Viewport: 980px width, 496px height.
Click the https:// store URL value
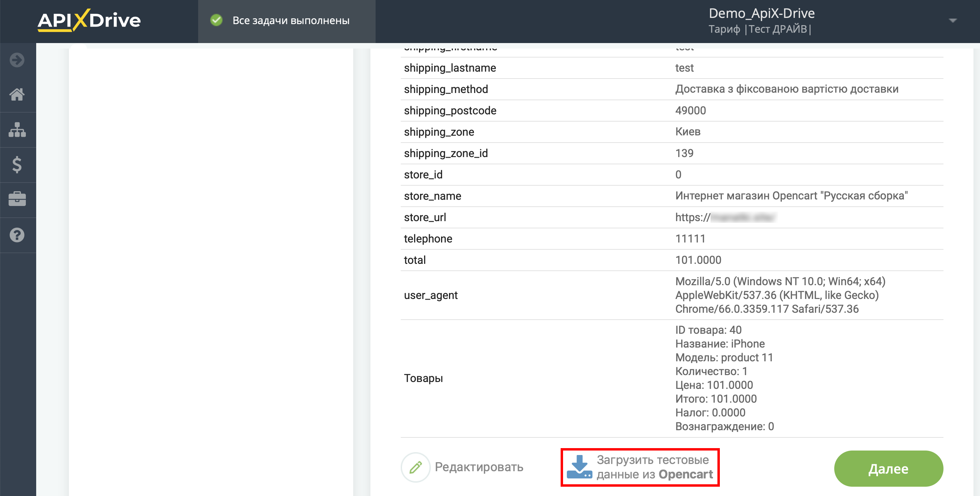tap(725, 217)
